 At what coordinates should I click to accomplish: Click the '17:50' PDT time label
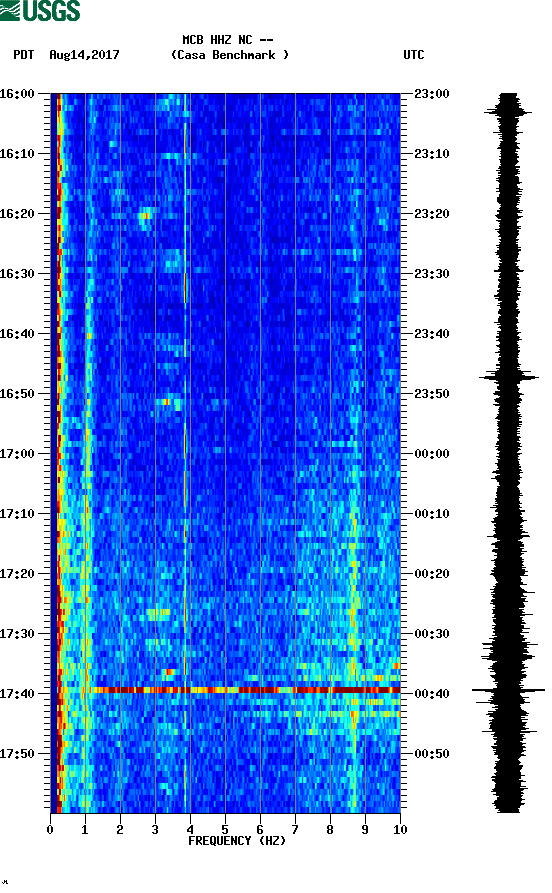click(17, 753)
